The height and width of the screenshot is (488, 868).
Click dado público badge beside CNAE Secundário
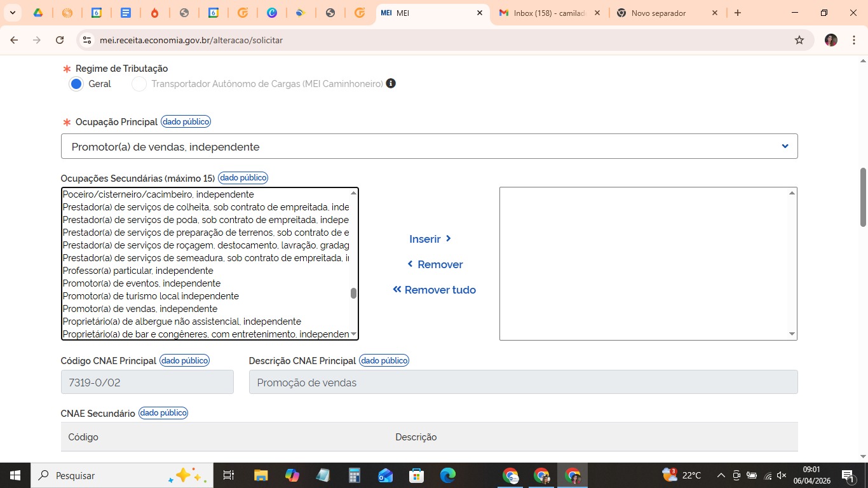pyautogui.click(x=163, y=413)
